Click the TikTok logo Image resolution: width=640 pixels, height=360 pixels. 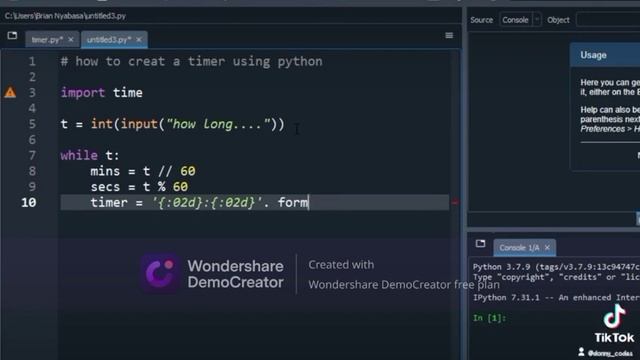(614, 324)
